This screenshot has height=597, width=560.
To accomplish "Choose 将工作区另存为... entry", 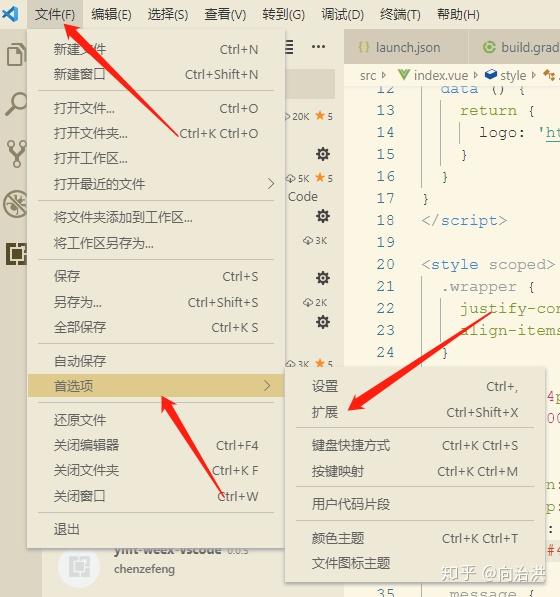I will [x=156, y=243].
